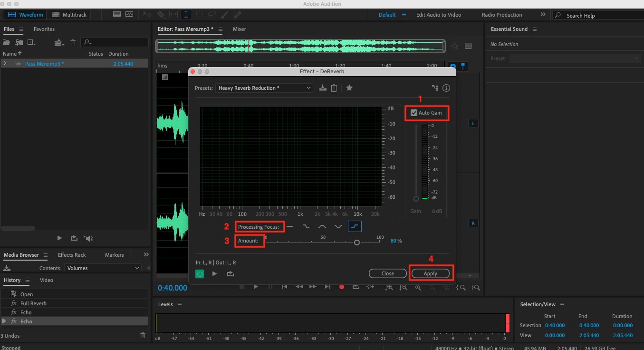Select the Radio Production workspace
This screenshot has width=644, height=350.
502,15
